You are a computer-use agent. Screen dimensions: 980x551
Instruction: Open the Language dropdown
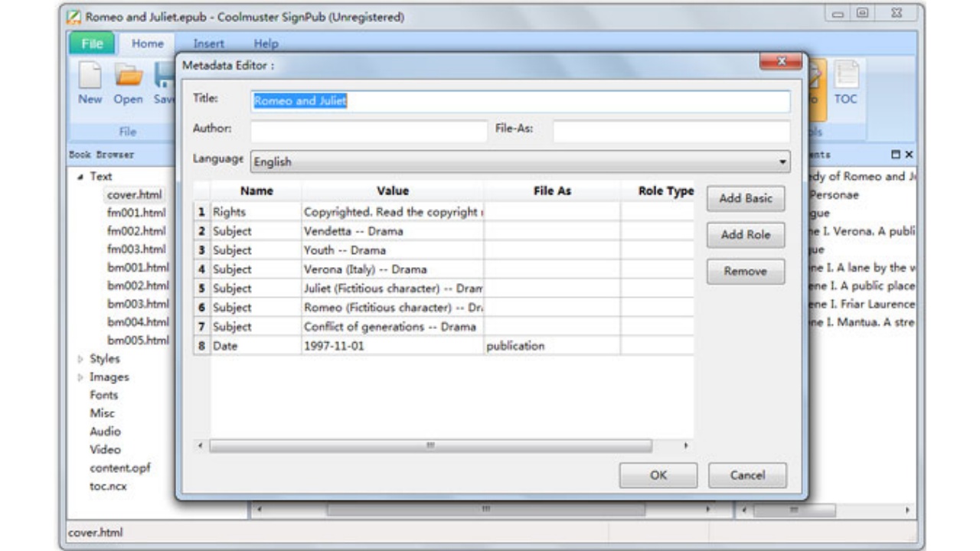coord(782,162)
